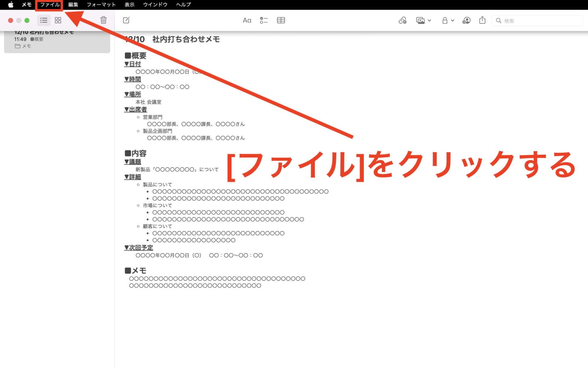Open the 編集 menu
This screenshot has width=588, height=368.
click(x=73, y=5)
